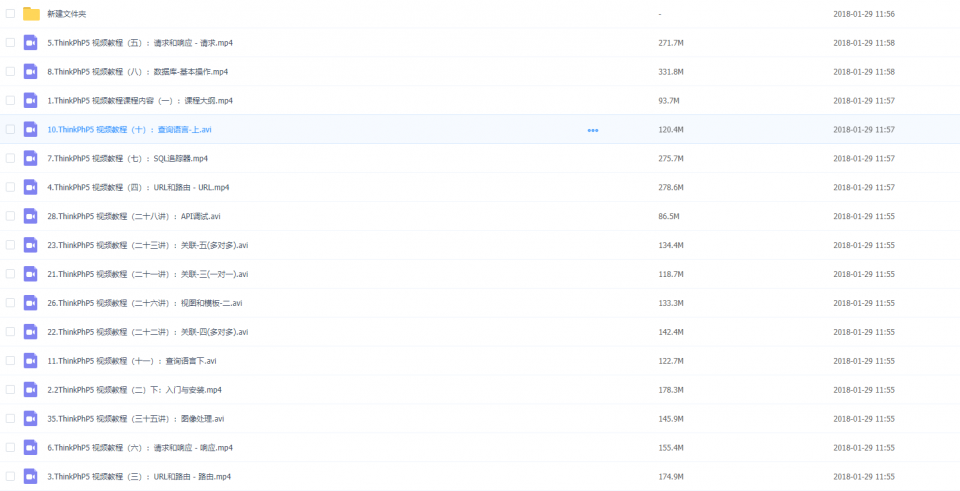
Task: Click video icon for 23.ThinkPhP5 关联-五 file
Action: pyautogui.click(x=31, y=245)
